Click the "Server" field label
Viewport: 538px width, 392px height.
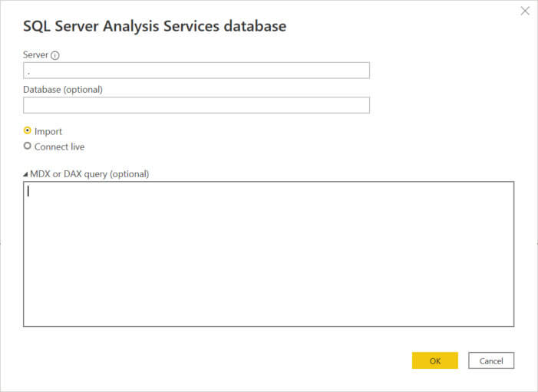pyautogui.click(x=35, y=55)
